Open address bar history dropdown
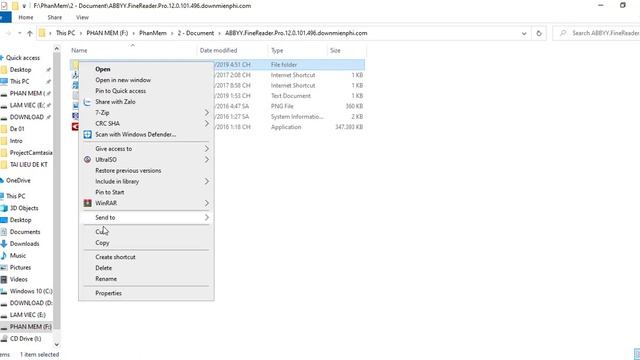 click(x=524, y=33)
